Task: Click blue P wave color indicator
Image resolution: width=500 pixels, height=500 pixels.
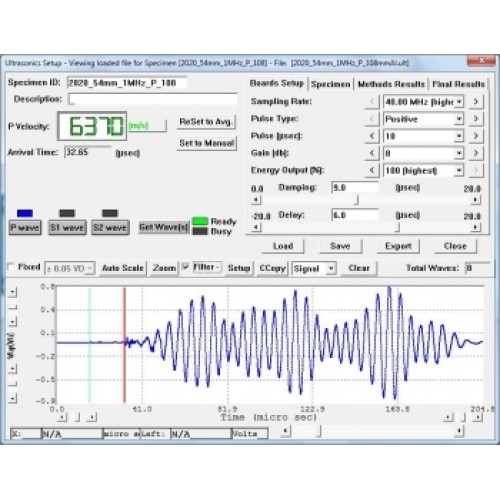Action: pos(25,213)
